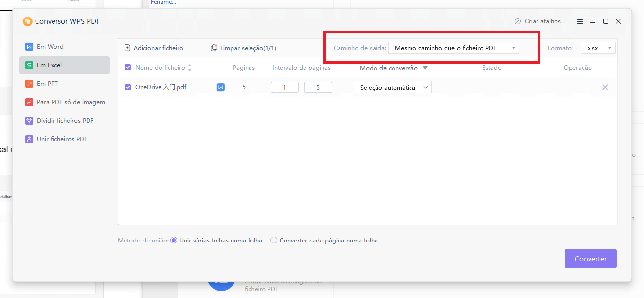Open Para PDF só de imagem option
Viewport: 644px width, 298px height.
[65, 102]
